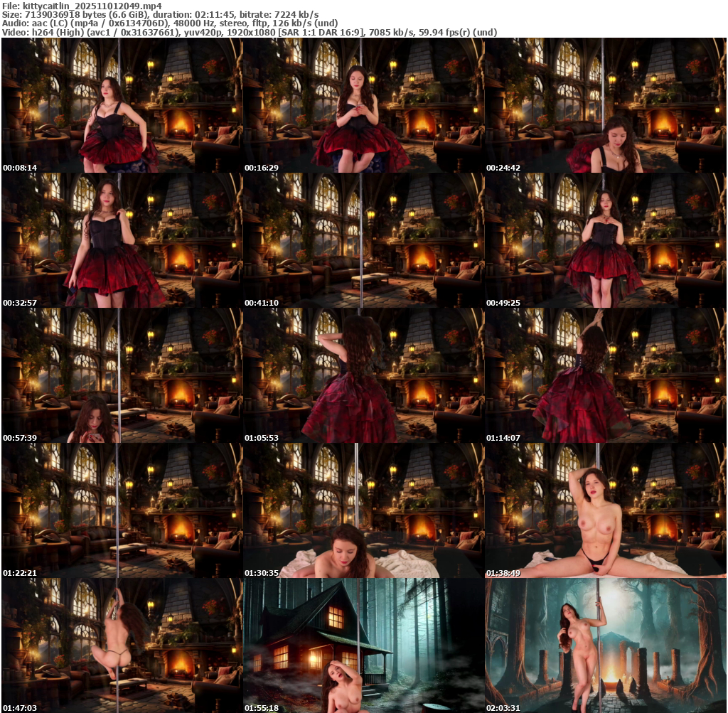Select the forest ruins frame stamped 02:03:31
This screenshot has width=728, height=713.
tap(605, 645)
